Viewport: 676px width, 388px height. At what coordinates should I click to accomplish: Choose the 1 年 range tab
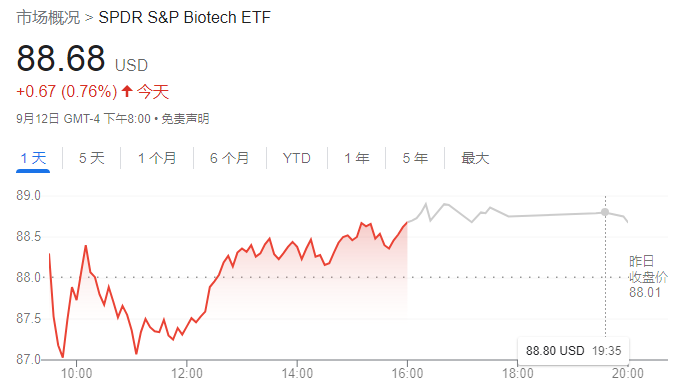point(357,158)
